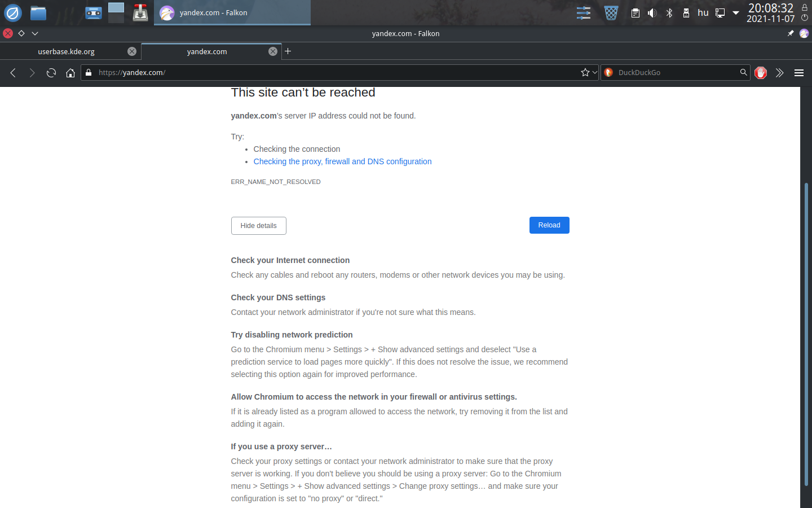Expand the toolbar overflow chevrons
The height and width of the screenshot is (508, 812).
780,72
